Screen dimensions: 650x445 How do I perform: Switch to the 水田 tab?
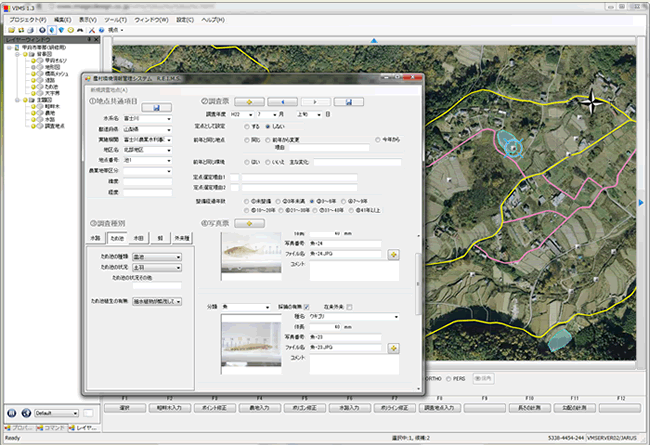coord(139,239)
